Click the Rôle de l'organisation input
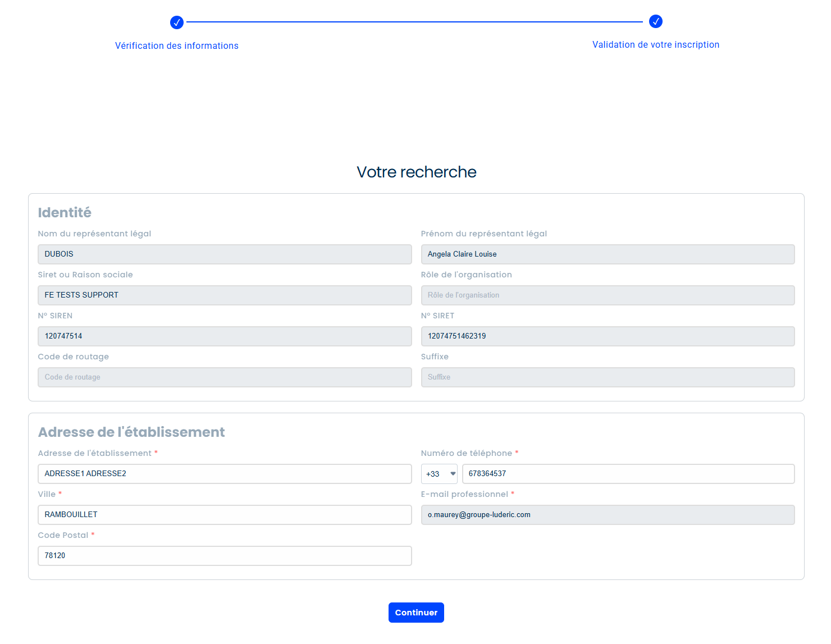Screen dimensions: 831x644 (608, 295)
